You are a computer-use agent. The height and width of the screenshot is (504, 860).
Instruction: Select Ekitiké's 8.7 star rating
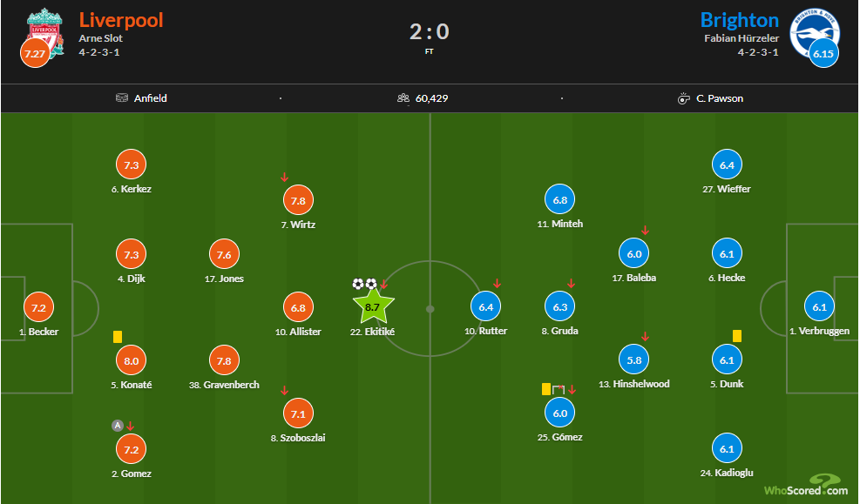coord(373,306)
